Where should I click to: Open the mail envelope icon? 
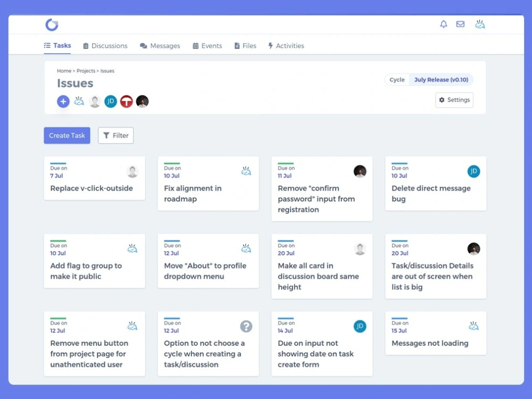[x=460, y=24]
